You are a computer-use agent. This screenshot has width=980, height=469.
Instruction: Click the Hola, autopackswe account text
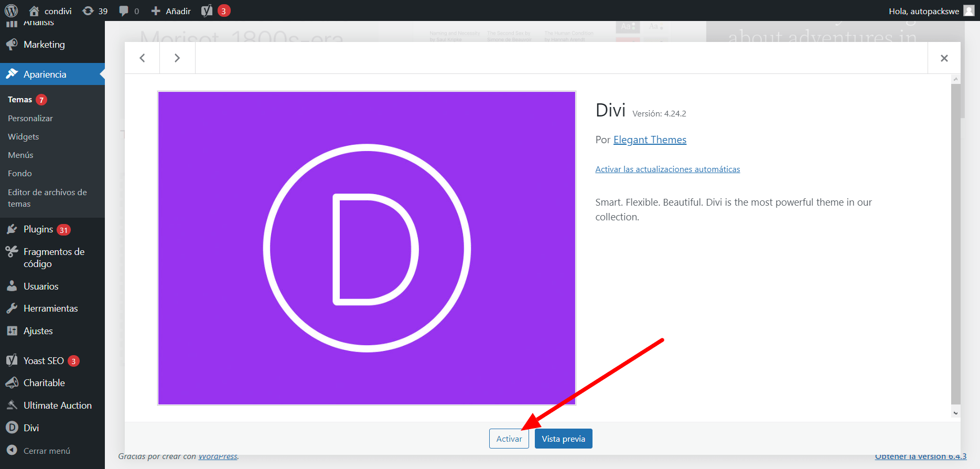coord(924,11)
